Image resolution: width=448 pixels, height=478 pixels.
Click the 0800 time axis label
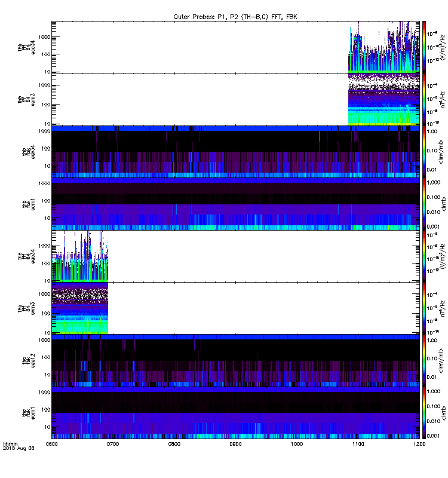[x=174, y=444]
